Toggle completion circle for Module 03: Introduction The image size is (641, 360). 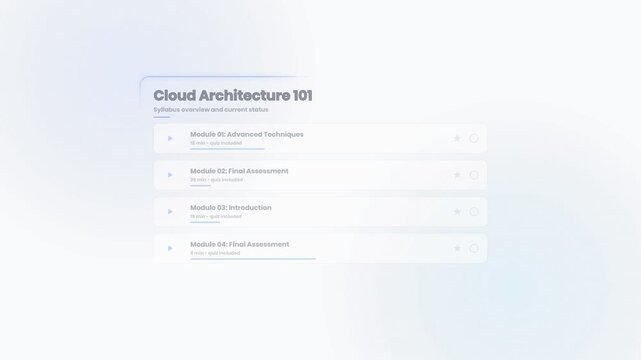click(474, 212)
